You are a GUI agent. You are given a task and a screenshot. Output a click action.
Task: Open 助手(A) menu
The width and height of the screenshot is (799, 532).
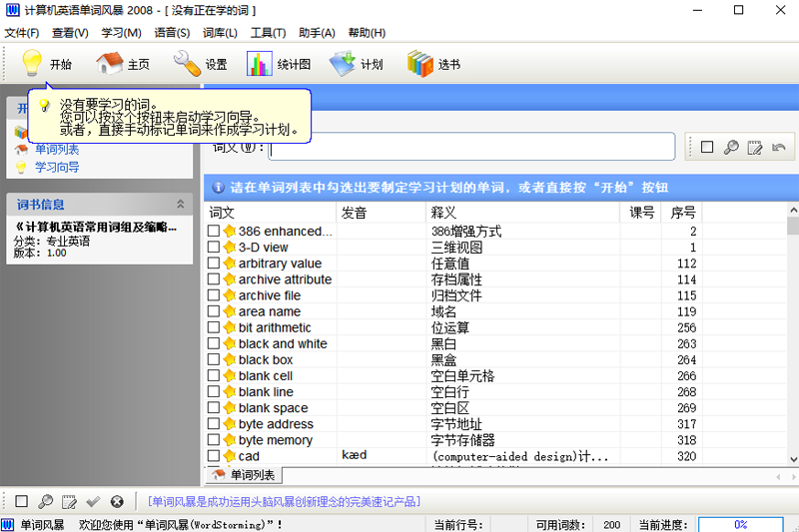coord(317,33)
